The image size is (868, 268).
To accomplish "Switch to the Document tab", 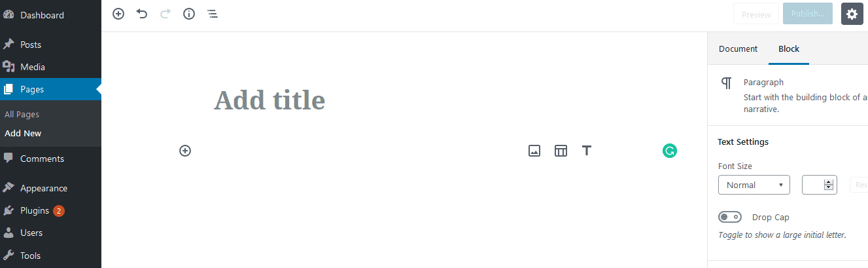I will pos(738,48).
